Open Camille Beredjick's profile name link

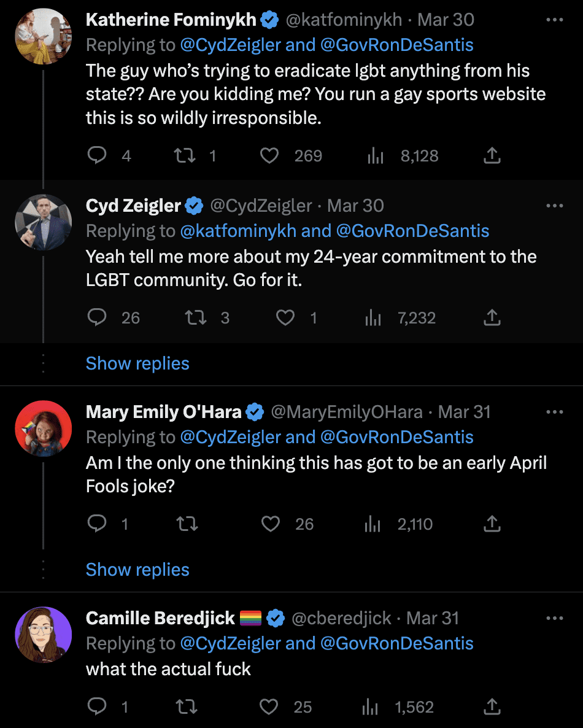click(160, 618)
